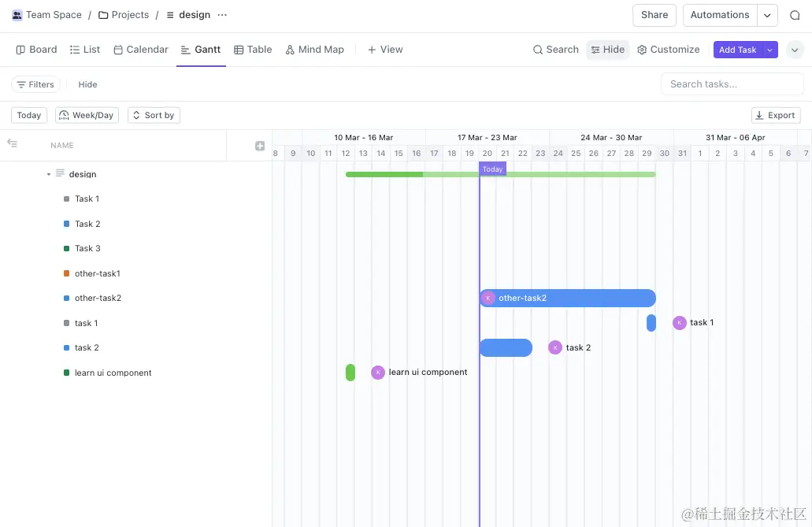This screenshot has width=812, height=527.
Task: Click the Export download button
Action: coord(776,115)
